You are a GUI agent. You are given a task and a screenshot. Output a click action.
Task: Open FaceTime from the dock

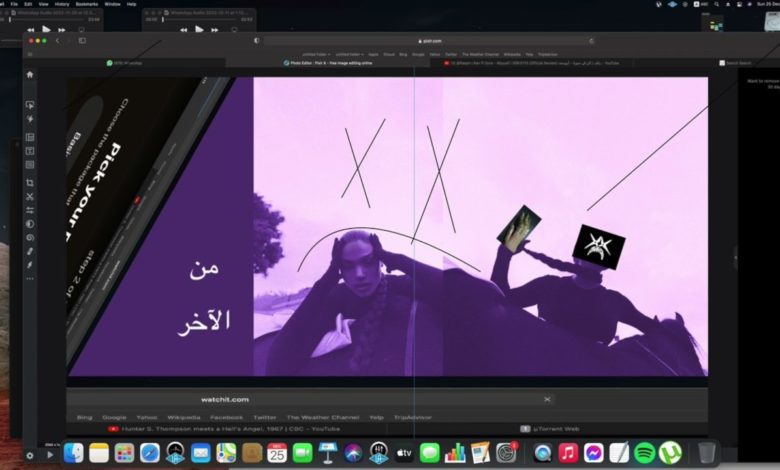coord(302,453)
